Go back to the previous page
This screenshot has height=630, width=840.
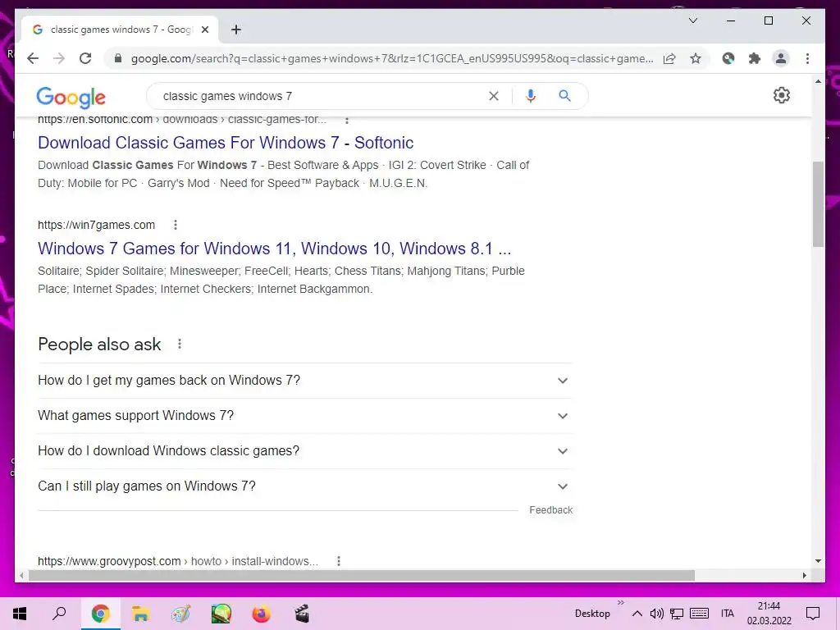[33, 58]
